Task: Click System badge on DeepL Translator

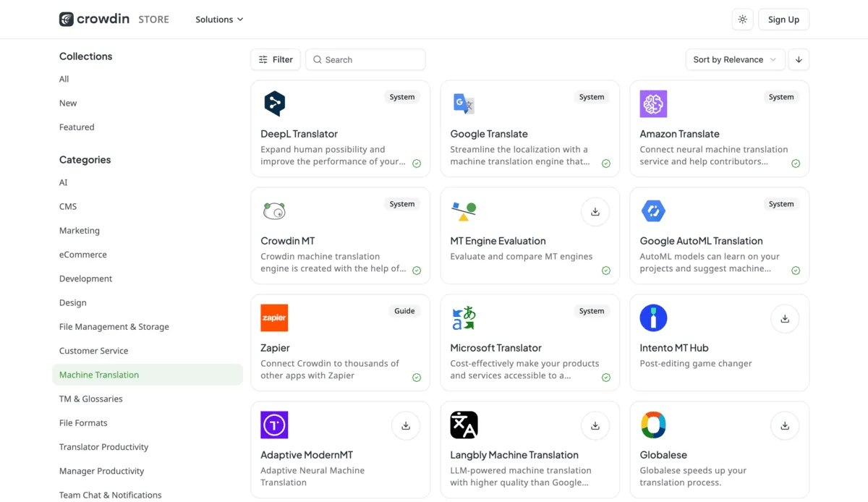Action: point(402,97)
